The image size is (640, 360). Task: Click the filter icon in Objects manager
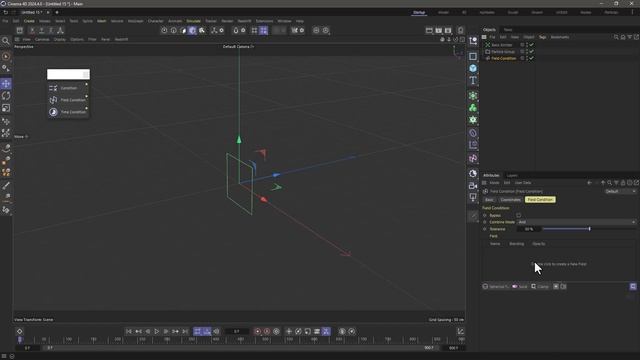coord(629,37)
